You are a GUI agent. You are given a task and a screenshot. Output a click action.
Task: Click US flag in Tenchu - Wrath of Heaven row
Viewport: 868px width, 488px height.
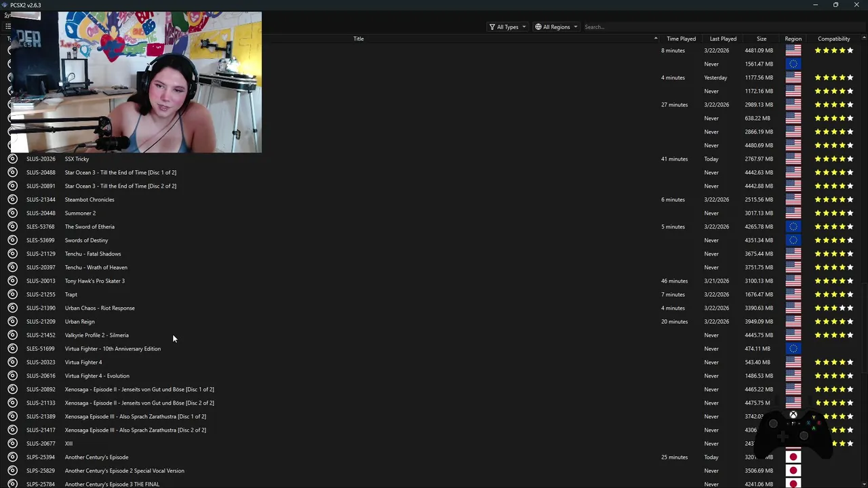(793, 267)
